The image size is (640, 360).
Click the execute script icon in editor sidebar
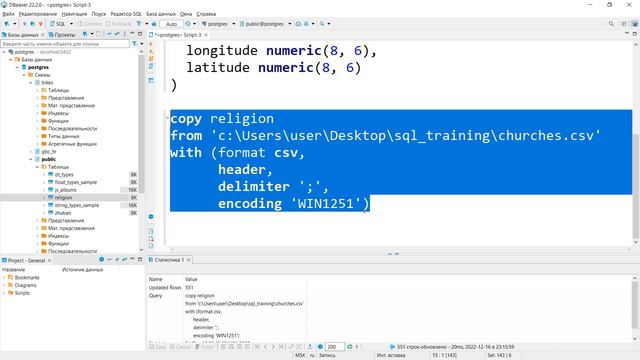tap(151, 59)
